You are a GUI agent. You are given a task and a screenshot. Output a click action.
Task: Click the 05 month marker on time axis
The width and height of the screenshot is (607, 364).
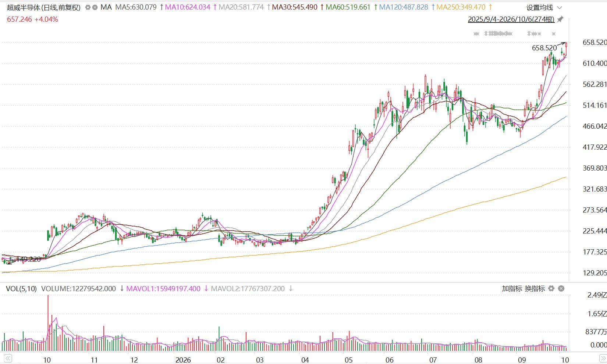(349, 360)
